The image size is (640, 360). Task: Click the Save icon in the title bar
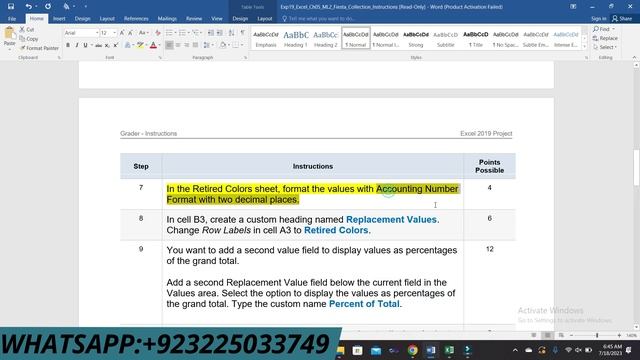click(11, 7)
